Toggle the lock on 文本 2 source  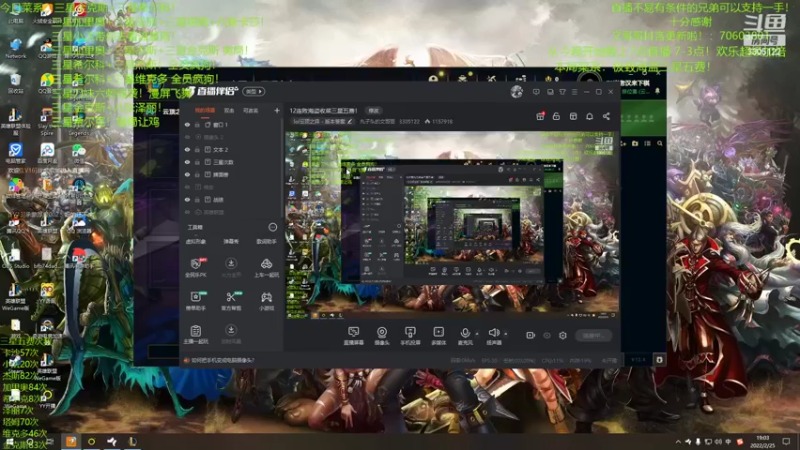coord(197,149)
